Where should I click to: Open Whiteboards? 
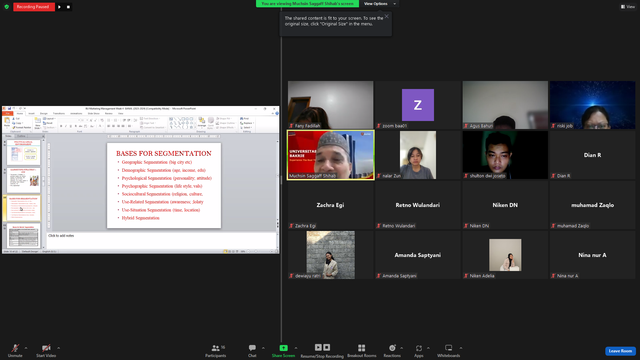coord(449,350)
